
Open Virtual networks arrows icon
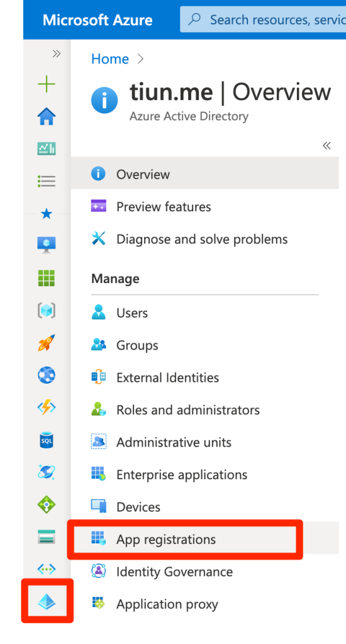click(47, 569)
